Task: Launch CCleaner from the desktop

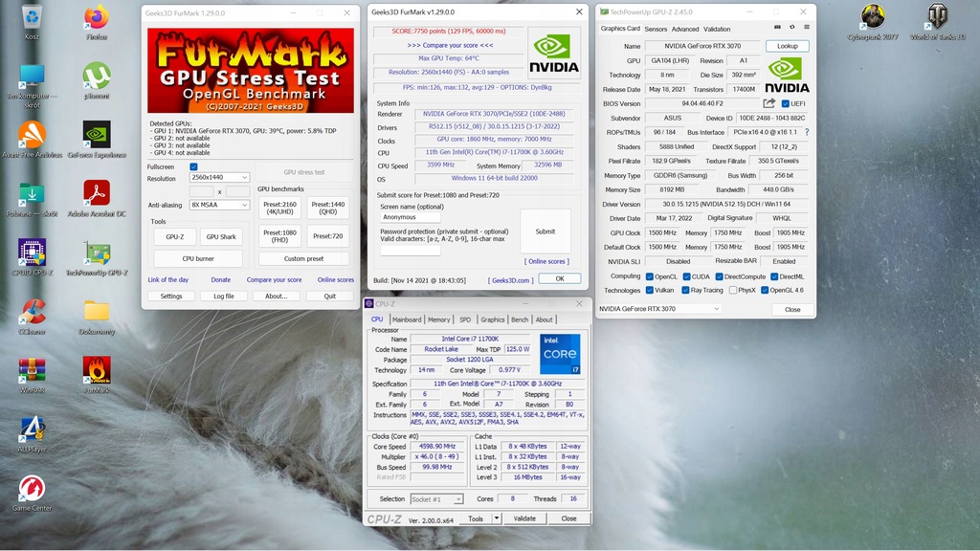Action: (x=32, y=311)
